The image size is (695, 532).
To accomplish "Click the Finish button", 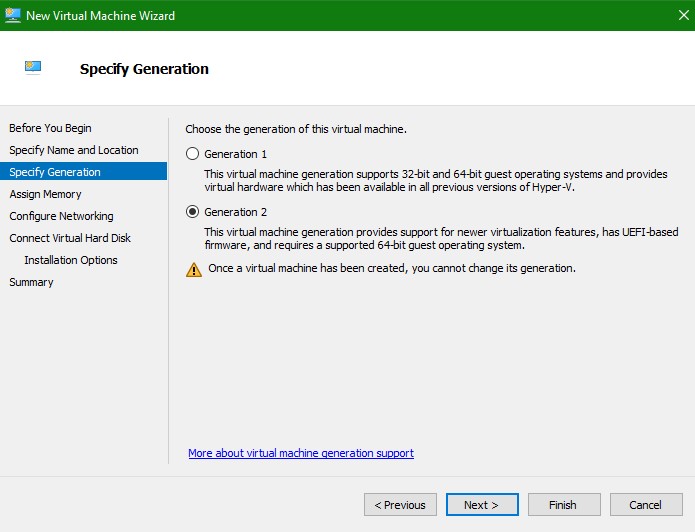I will pyautogui.click(x=564, y=505).
